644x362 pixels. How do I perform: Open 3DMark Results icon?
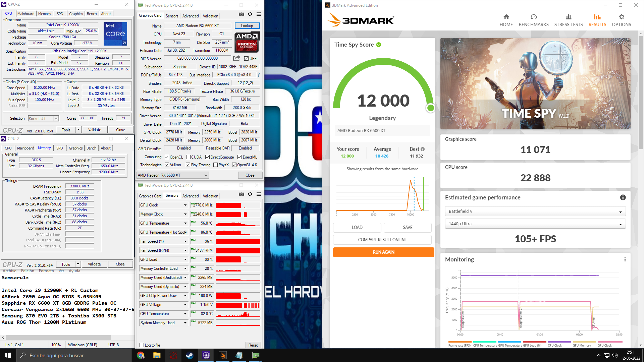point(597,17)
